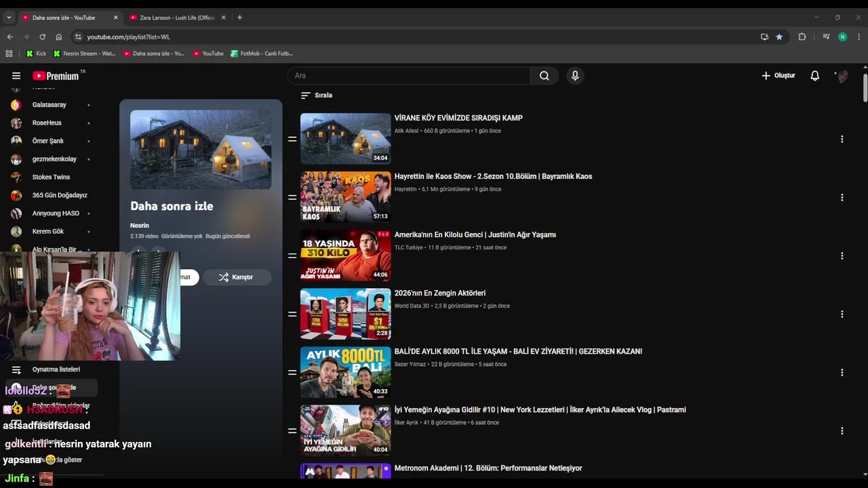Click drag handle of VİRANE KÖY EVİMİZDE row
Image resolution: width=868 pixels, height=488 pixels.
point(292,139)
